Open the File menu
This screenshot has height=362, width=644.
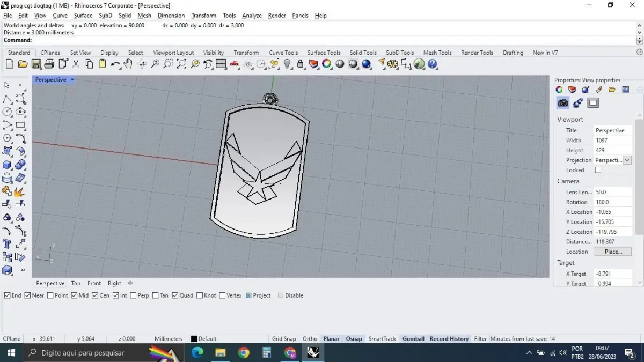tap(8, 16)
